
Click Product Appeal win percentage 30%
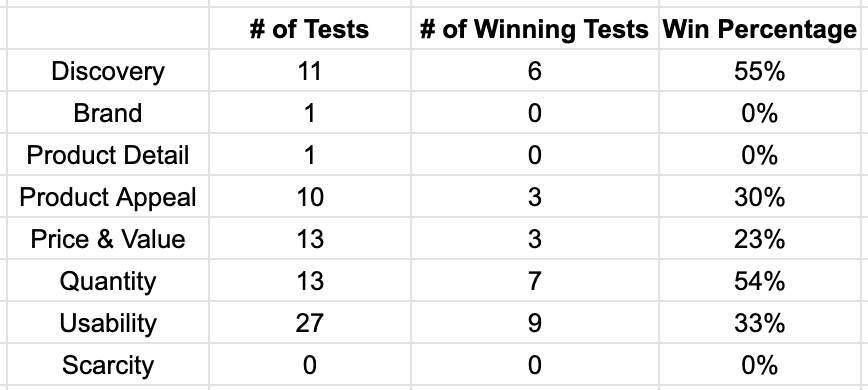click(x=759, y=197)
